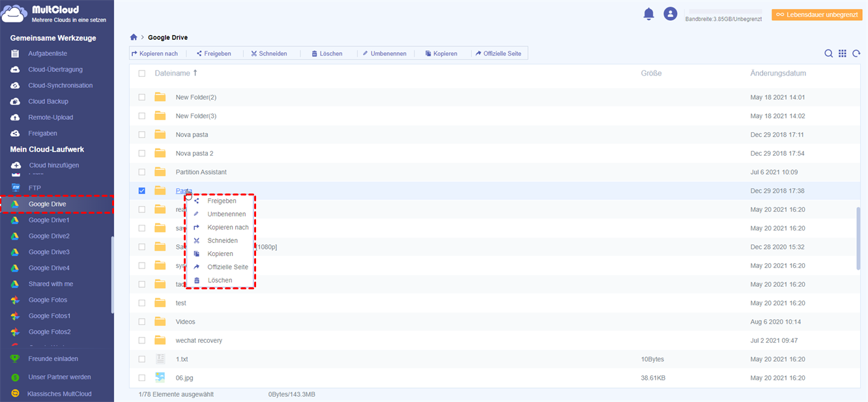Click the Größe column header
The width and height of the screenshot is (868, 402).
tap(651, 74)
